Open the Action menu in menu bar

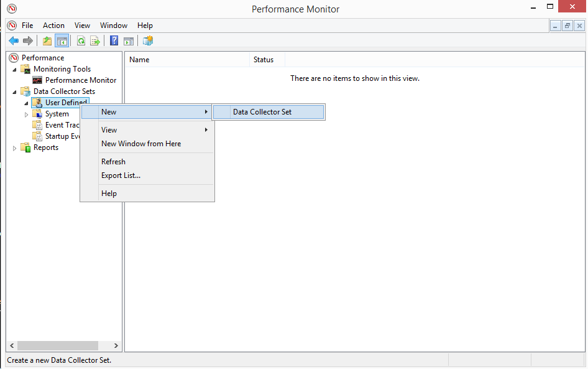(x=53, y=26)
